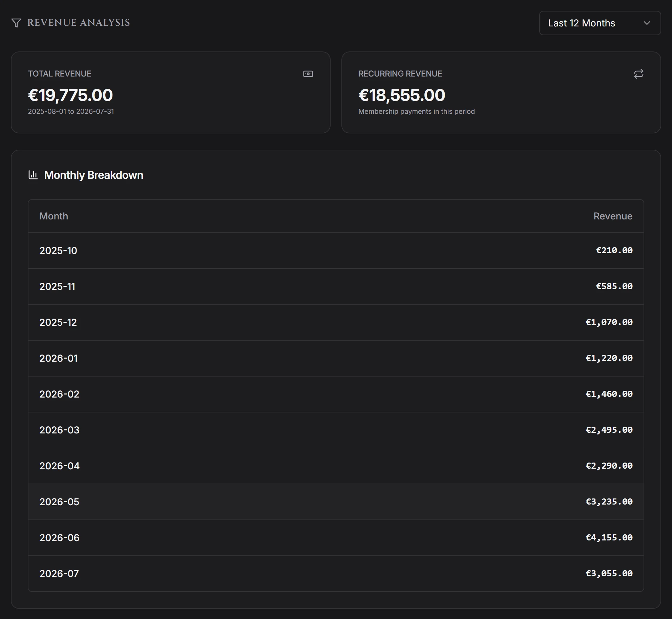Click the €210.00 revenue value

pyautogui.click(x=614, y=250)
